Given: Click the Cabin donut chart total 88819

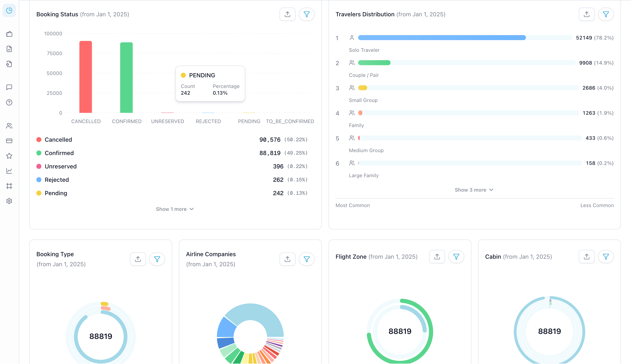Looking at the screenshot, I should tap(550, 331).
